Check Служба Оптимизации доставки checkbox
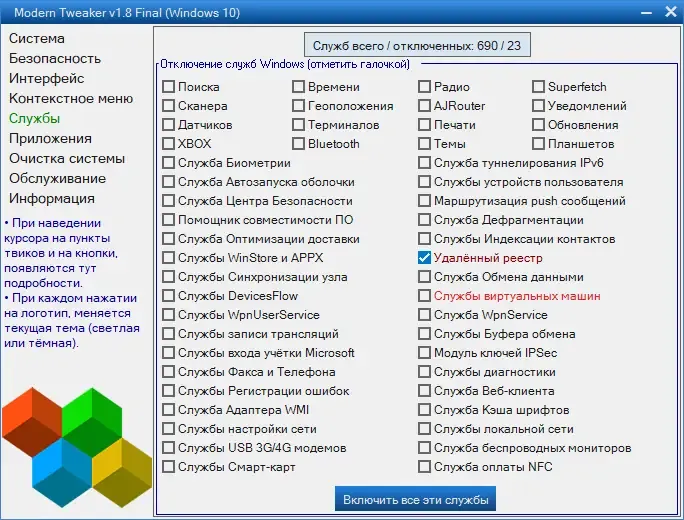Screen dimensions: 684x520 168,239
